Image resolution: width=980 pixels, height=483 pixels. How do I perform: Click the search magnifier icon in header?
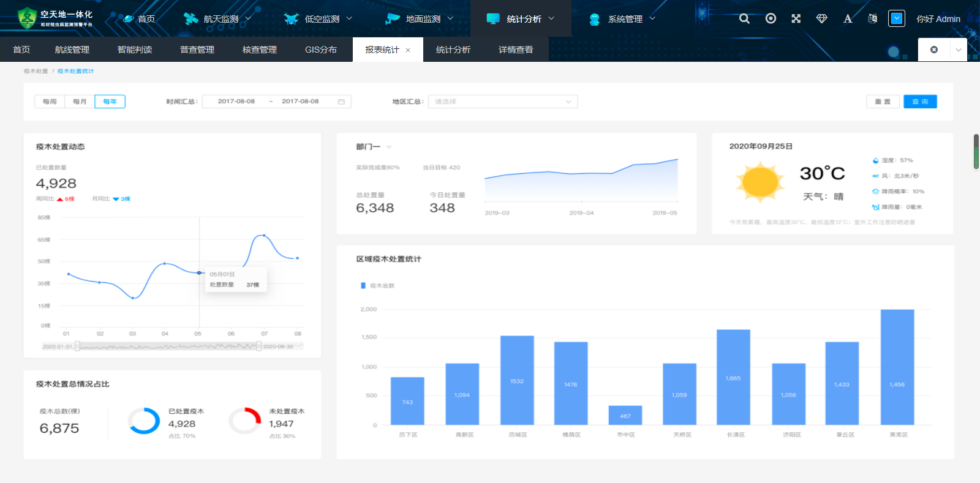[744, 19]
